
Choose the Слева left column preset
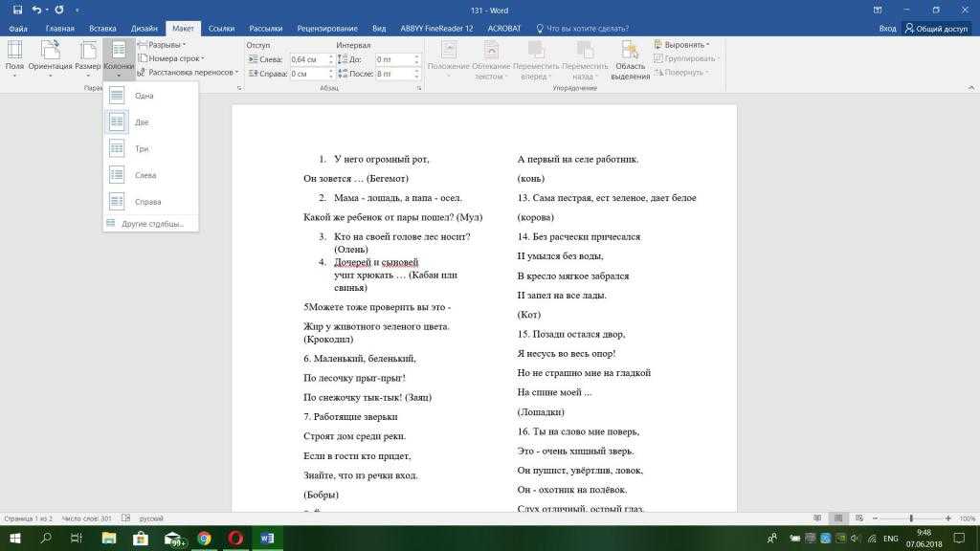(x=145, y=175)
